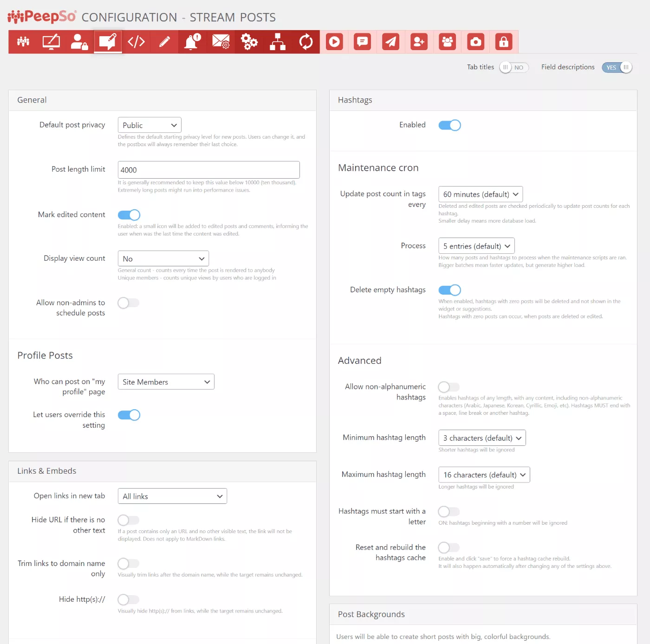The height and width of the screenshot is (644, 650).
Task: Open the circular refresh arrows icon
Action: (306, 42)
